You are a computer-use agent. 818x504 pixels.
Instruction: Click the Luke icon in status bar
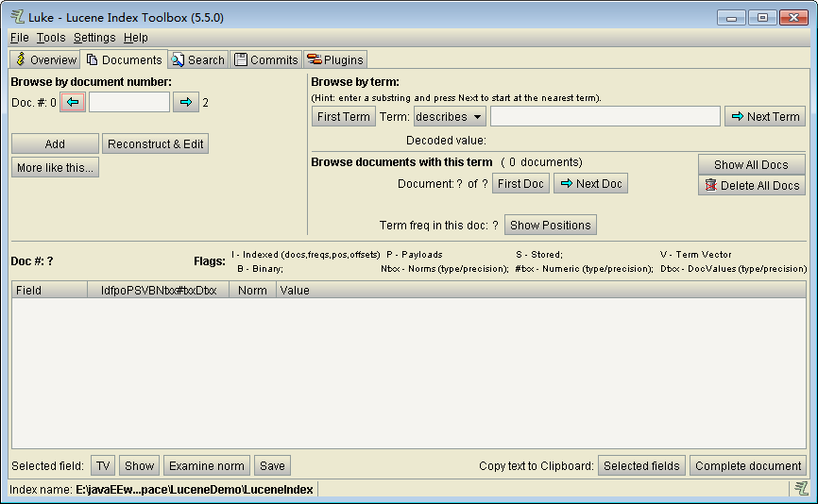(x=801, y=488)
